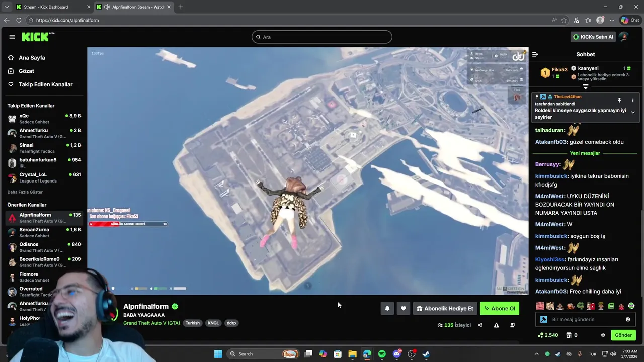Click the KICK logo
The height and width of the screenshot is (362, 644).
point(38,37)
